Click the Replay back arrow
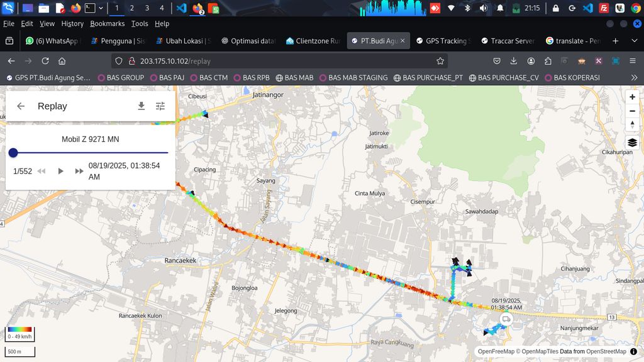The height and width of the screenshot is (362, 644). pyautogui.click(x=21, y=106)
